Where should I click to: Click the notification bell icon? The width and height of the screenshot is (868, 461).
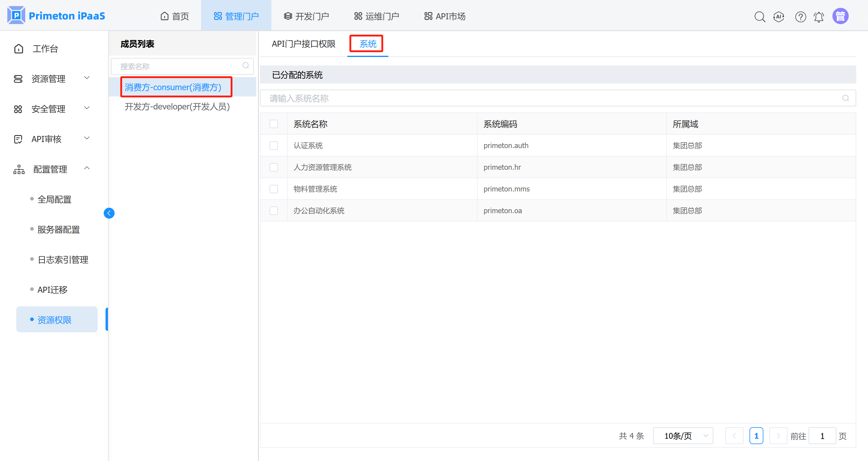pos(819,17)
